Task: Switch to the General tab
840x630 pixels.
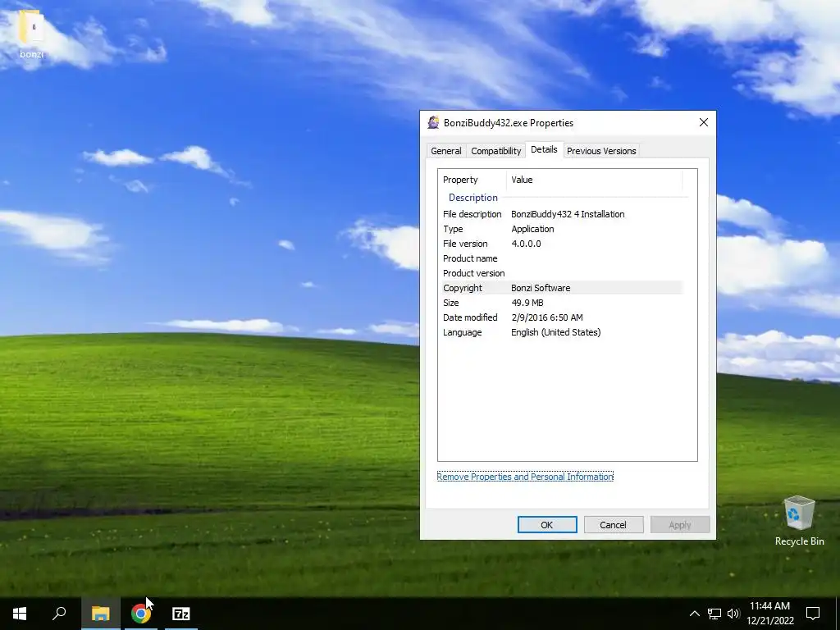Action: pyautogui.click(x=445, y=151)
